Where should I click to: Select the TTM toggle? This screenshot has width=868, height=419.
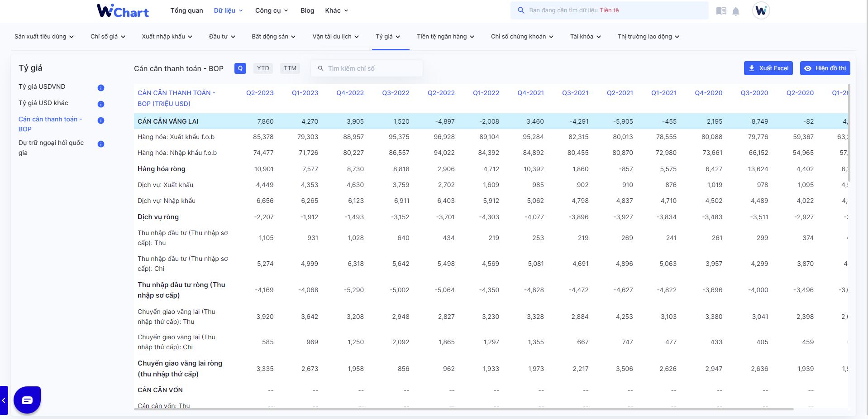(x=290, y=68)
